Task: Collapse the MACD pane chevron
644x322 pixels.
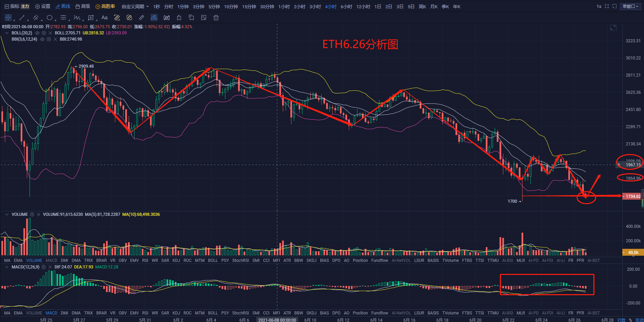Action: (7, 267)
